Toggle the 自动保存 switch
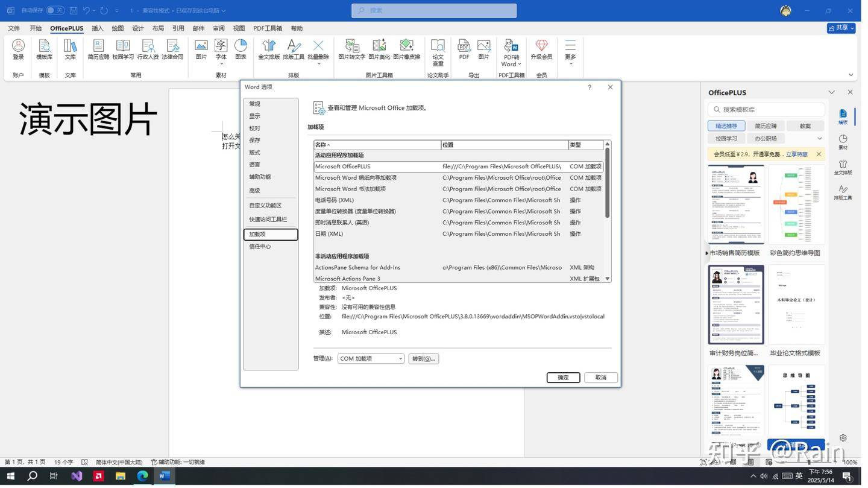The image size is (868, 488). [55, 10]
